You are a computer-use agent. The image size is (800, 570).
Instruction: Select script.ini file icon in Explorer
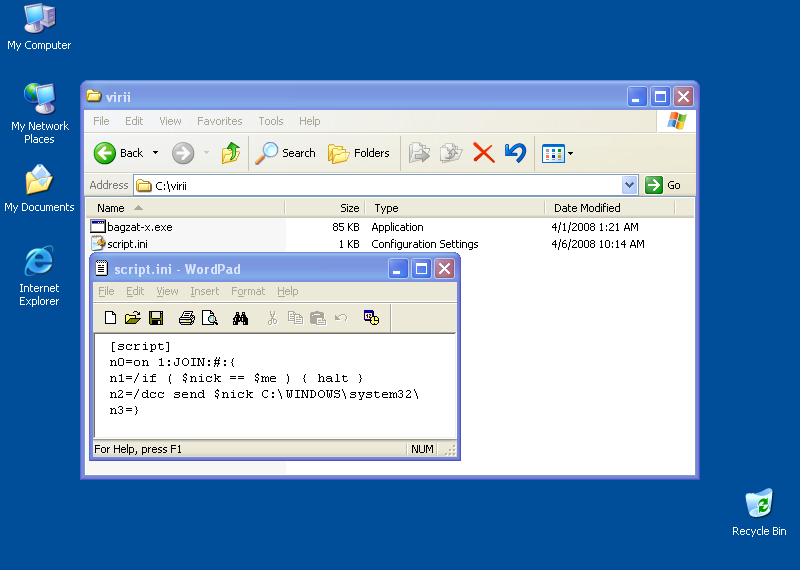97,243
